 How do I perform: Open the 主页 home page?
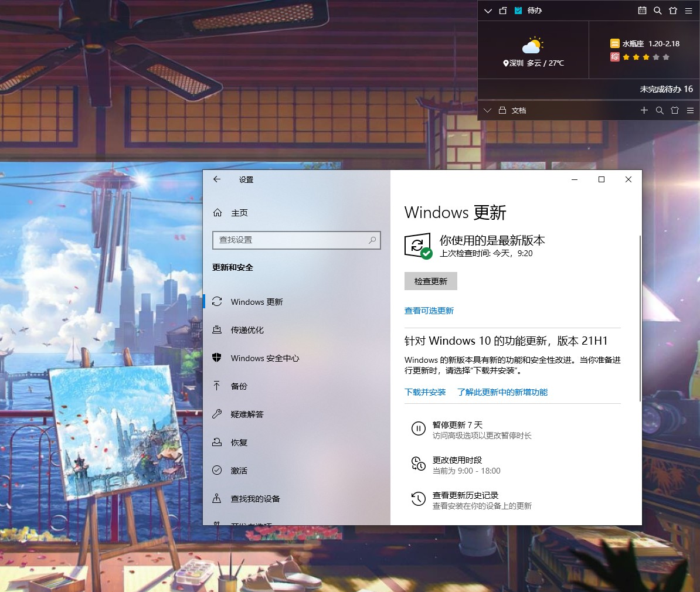pyautogui.click(x=239, y=213)
